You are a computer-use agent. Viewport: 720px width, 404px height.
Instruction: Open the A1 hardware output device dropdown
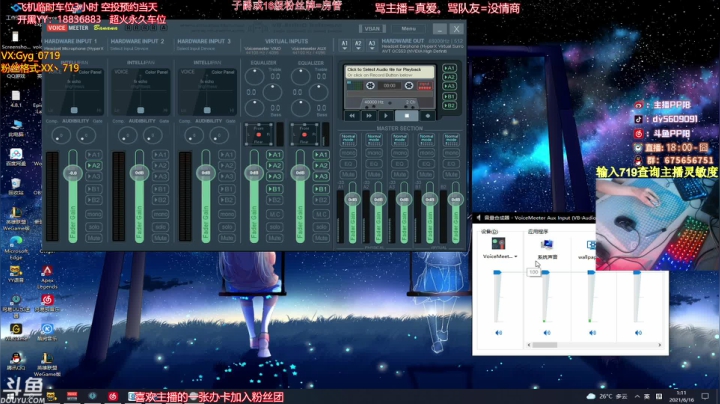pos(344,45)
